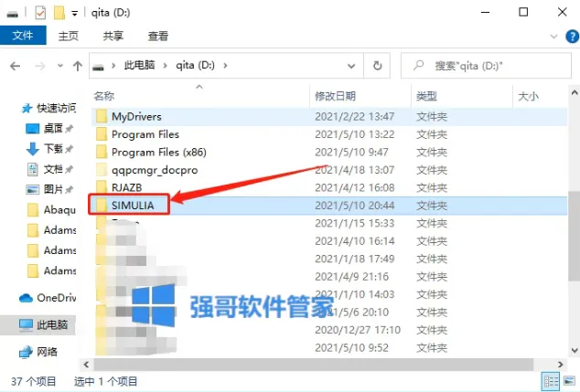Image resolution: width=580 pixels, height=392 pixels.
Task: Open 快速访问 in the navigation pane
Action: pos(56,108)
